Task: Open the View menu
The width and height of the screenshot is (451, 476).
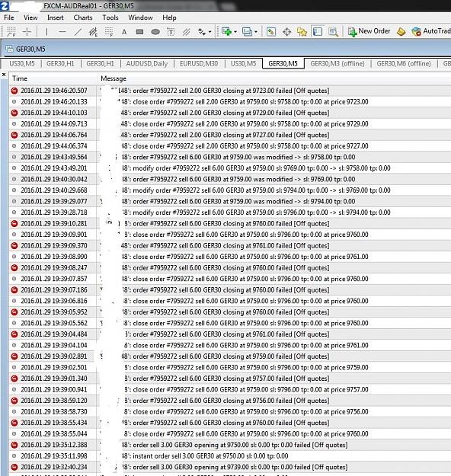Action: (x=30, y=18)
